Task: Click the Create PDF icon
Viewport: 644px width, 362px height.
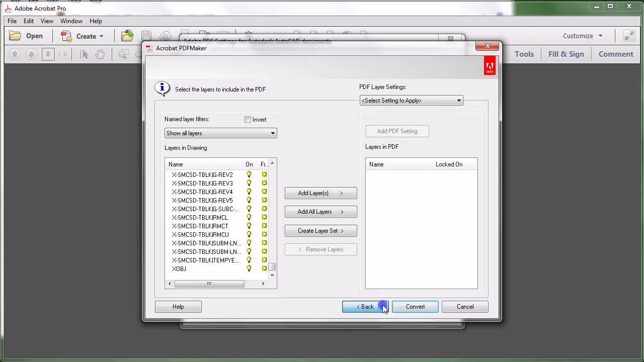Action: point(66,36)
